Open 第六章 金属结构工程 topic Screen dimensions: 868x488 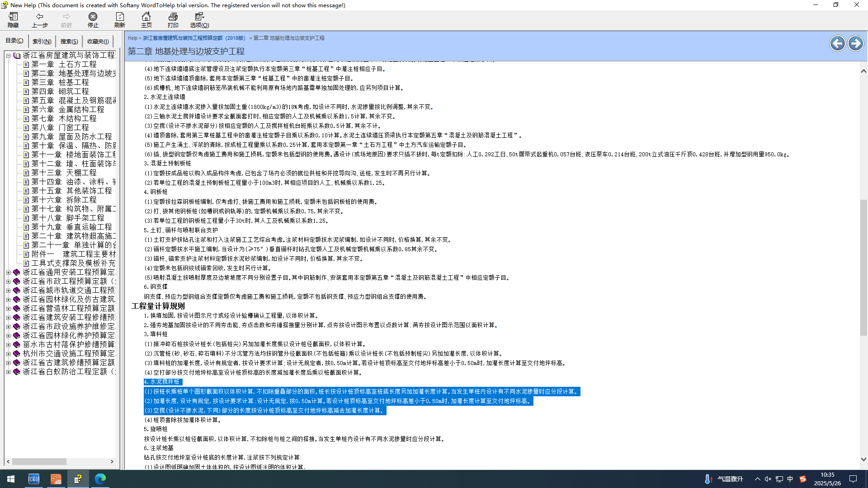(68, 110)
